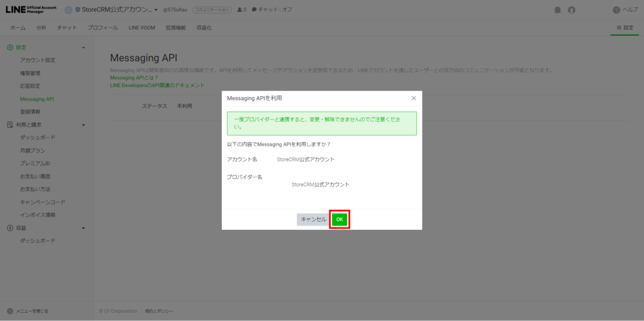Open the 設定 gear tab at top right
Viewport: 644px width, 321px height.
(x=625, y=28)
